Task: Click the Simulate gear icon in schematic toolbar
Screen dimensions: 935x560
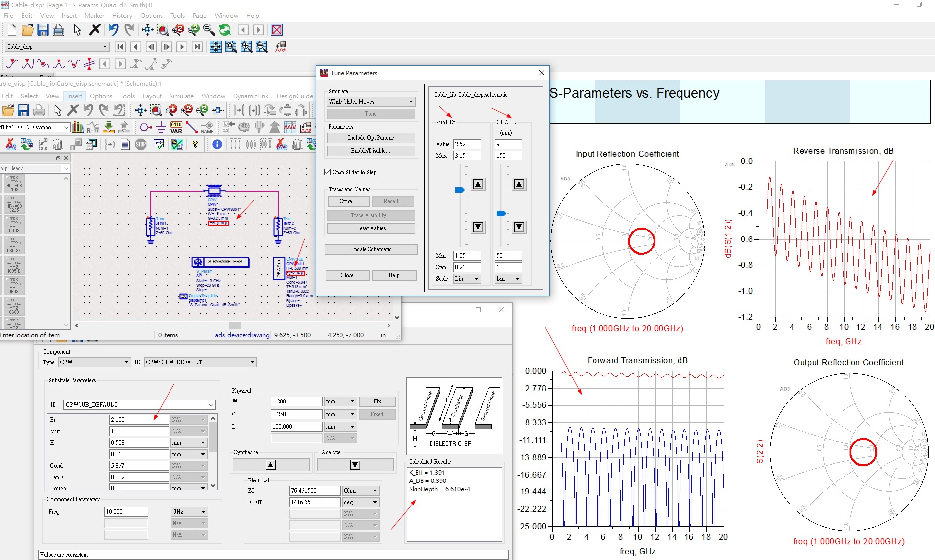Action: pyautogui.click(x=244, y=127)
